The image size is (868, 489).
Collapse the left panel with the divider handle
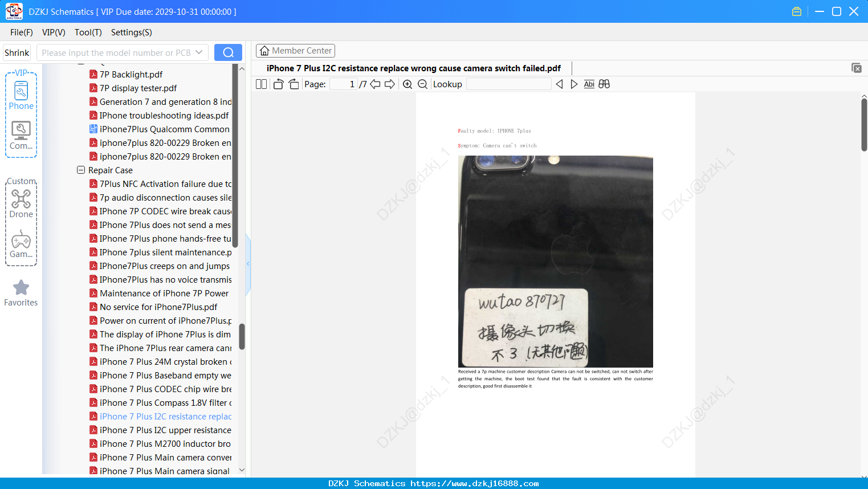point(248,264)
